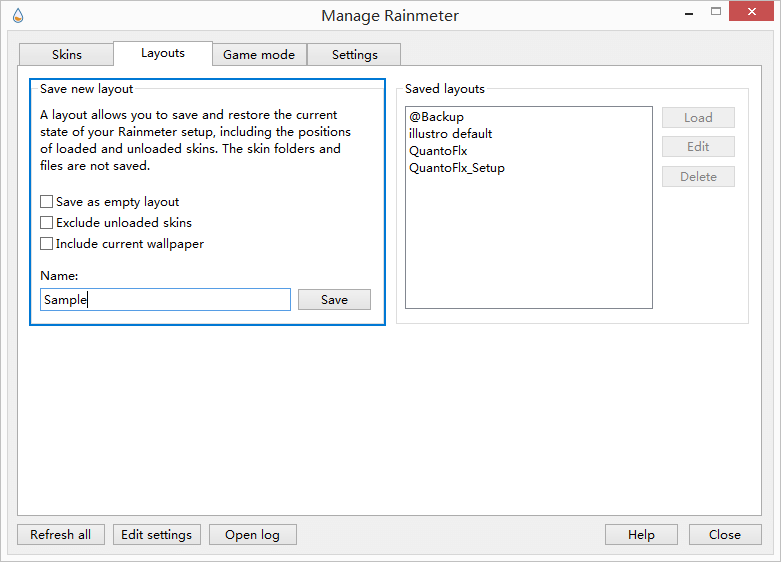Click the Close button at bottom right
This screenshot has width=781, height=562.
point(725,535)
